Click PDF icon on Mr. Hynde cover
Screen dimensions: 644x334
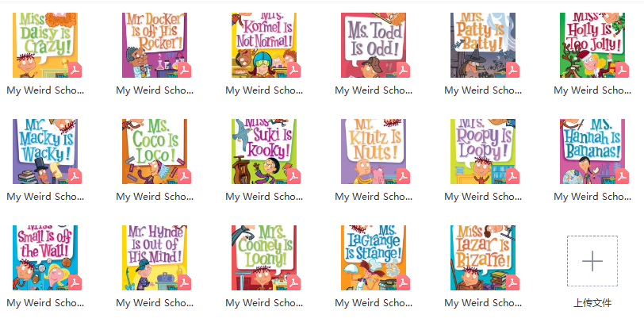point(184,283)
